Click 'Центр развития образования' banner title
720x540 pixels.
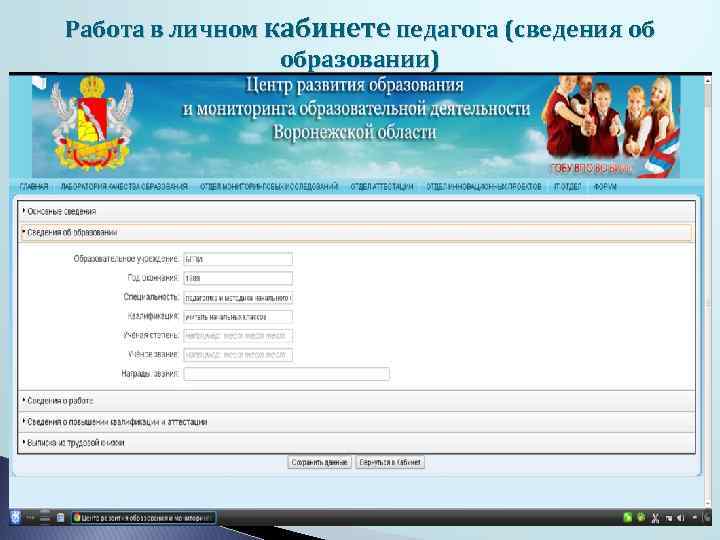point(354,85)
